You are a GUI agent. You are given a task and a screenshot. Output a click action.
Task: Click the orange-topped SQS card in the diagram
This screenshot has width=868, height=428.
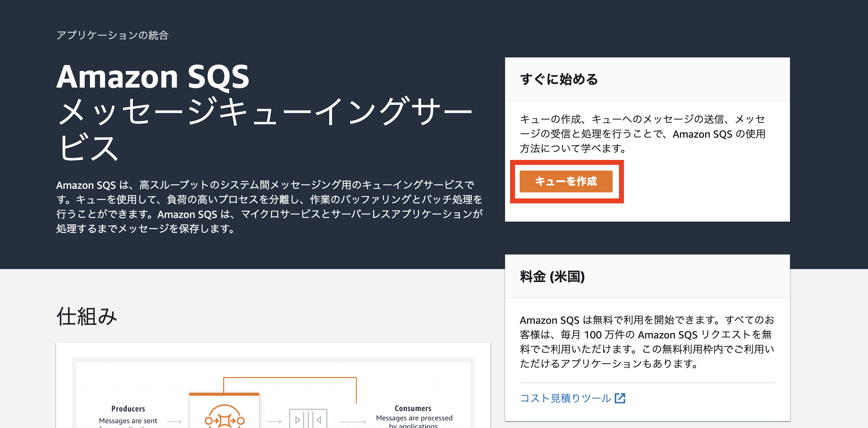click(x=224, y=407)
